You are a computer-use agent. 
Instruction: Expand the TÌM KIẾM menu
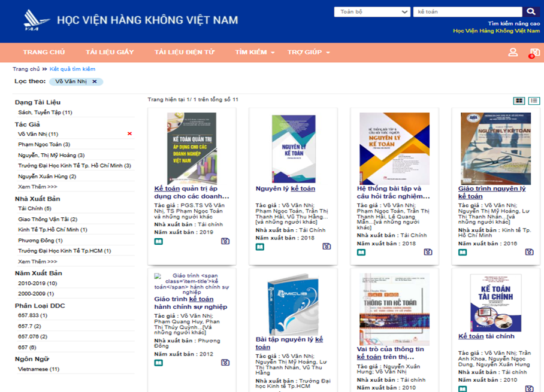coord(255,52)
